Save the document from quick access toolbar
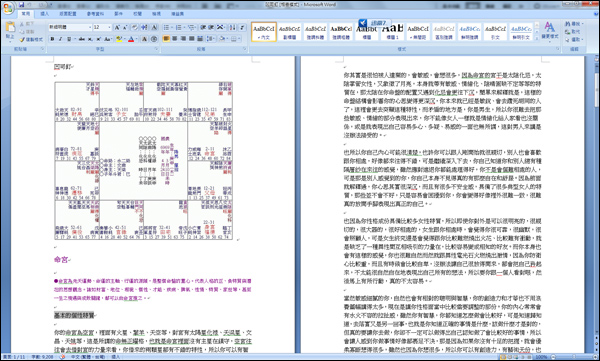The height and width of the screenshot is (361, 600). (21, 5)
